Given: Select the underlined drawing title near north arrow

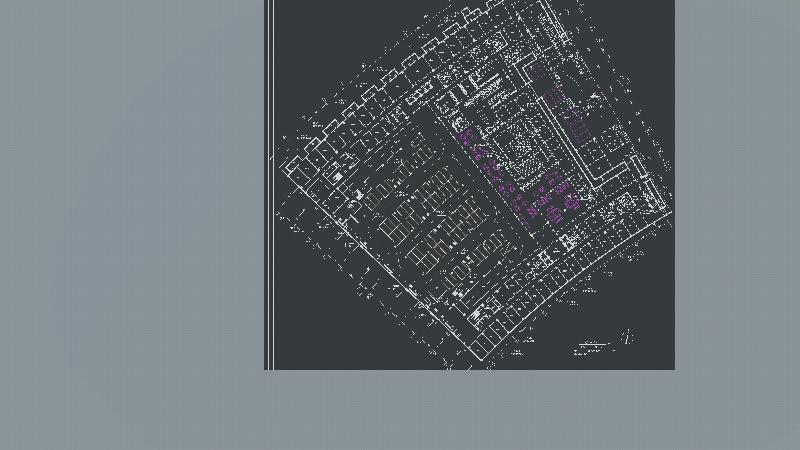Looking at the screenshot, I should pyautogui.click(x=592, y=347).
